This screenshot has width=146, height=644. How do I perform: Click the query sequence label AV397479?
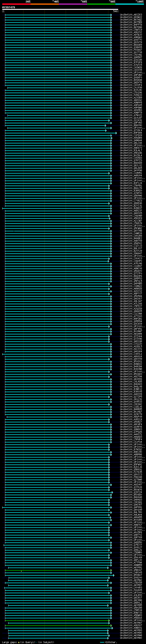pos(8,8)
